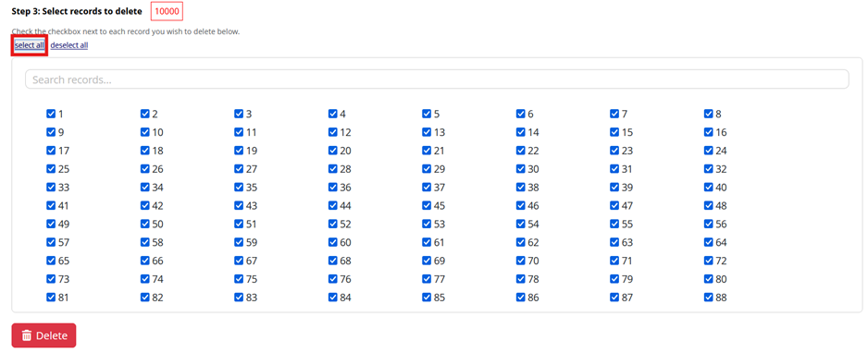Clear the record 80 checkbox
868x353 pixels.
(709, 279)
